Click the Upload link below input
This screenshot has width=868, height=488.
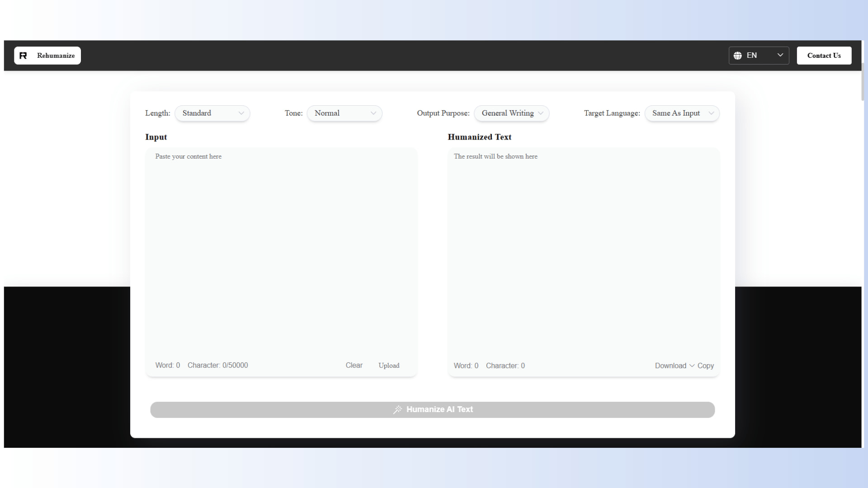pyautogui.click(x=389, y=365)
